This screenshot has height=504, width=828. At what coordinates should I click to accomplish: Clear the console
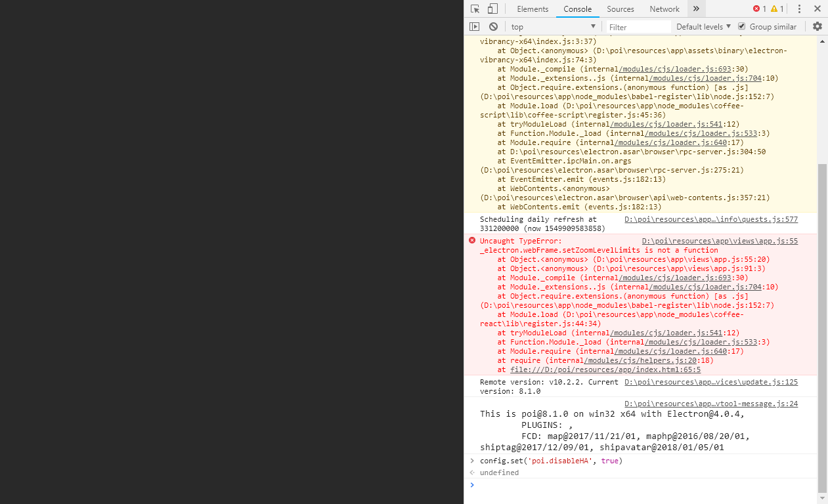[x=492, y=26]
